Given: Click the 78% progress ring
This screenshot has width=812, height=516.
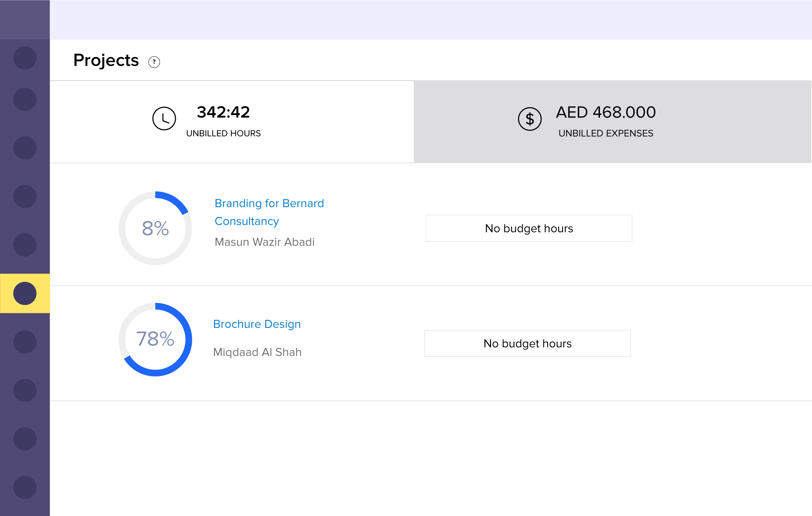Looking at the screenshot, I should coord(155,339).
